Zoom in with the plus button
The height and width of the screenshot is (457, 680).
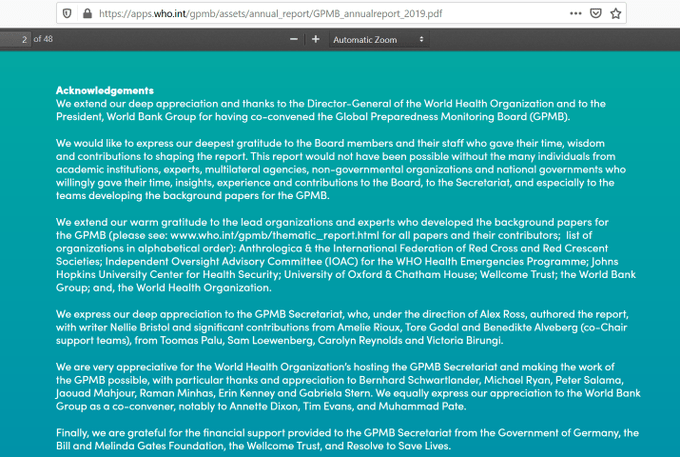pos(316,39)
